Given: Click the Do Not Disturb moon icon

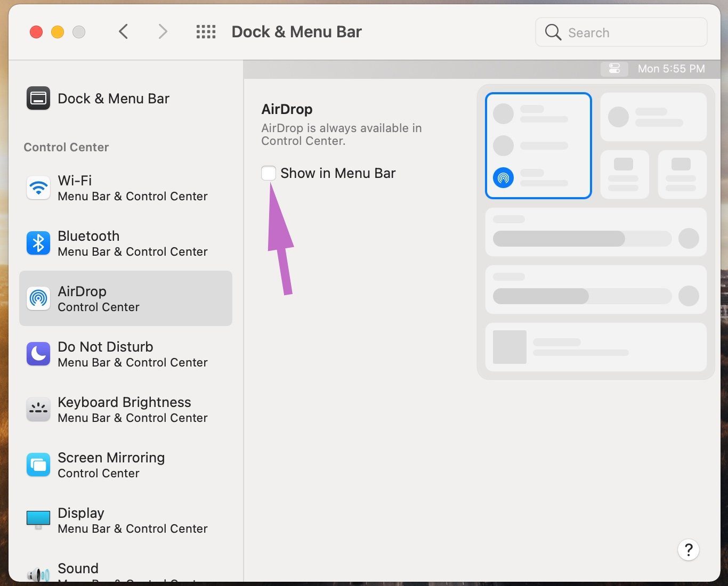Looking at the screenshot, I should point(38,354).
